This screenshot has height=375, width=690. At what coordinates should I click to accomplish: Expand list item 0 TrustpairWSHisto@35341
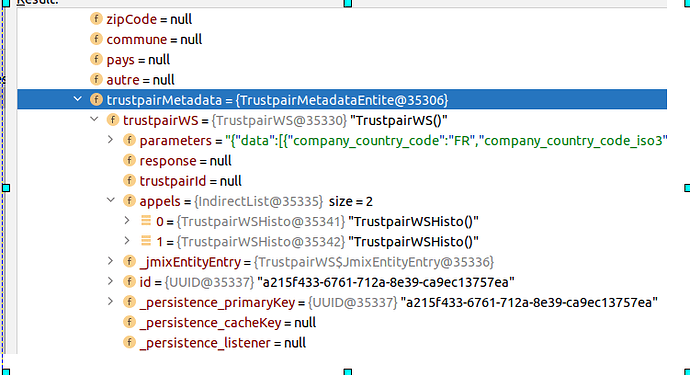coord(127,221)
